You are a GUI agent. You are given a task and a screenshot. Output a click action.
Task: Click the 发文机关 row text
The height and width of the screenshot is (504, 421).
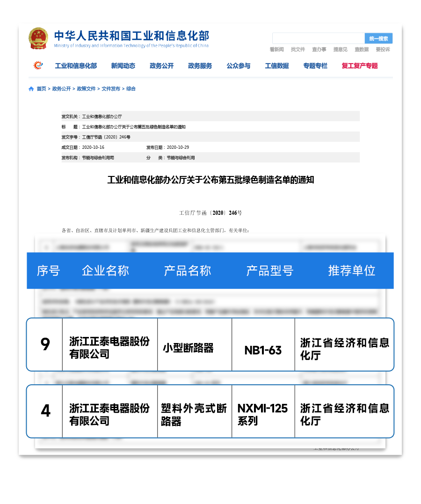92,117
